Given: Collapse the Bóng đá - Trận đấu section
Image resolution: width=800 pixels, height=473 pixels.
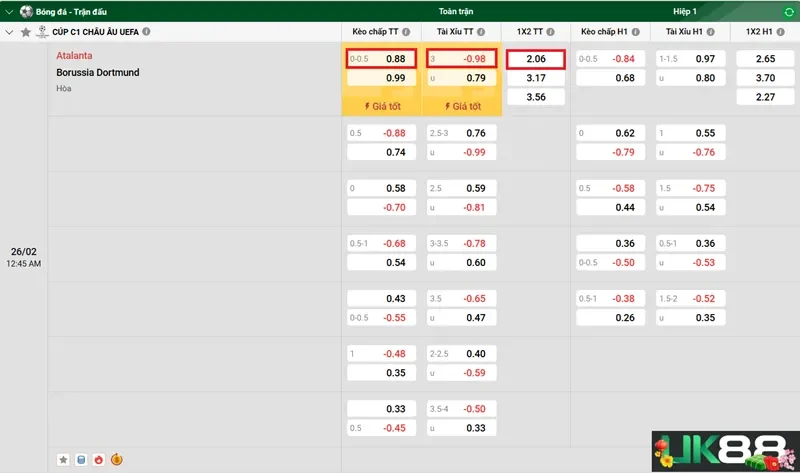Looking at the screenshot, I should 9,12.
